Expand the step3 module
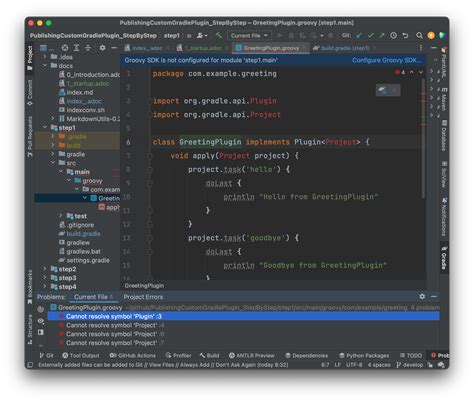Image resolution: width=474 pixels, height=402 pixels. point(45,278)
